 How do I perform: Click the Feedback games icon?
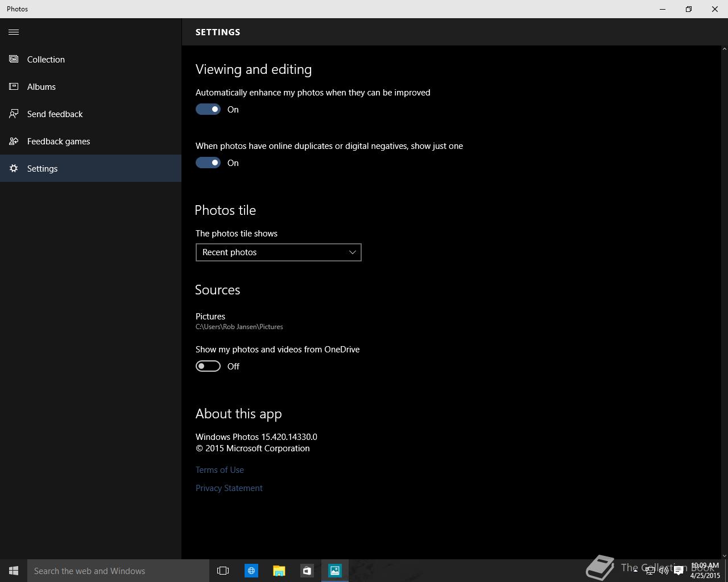click(14, 141)
